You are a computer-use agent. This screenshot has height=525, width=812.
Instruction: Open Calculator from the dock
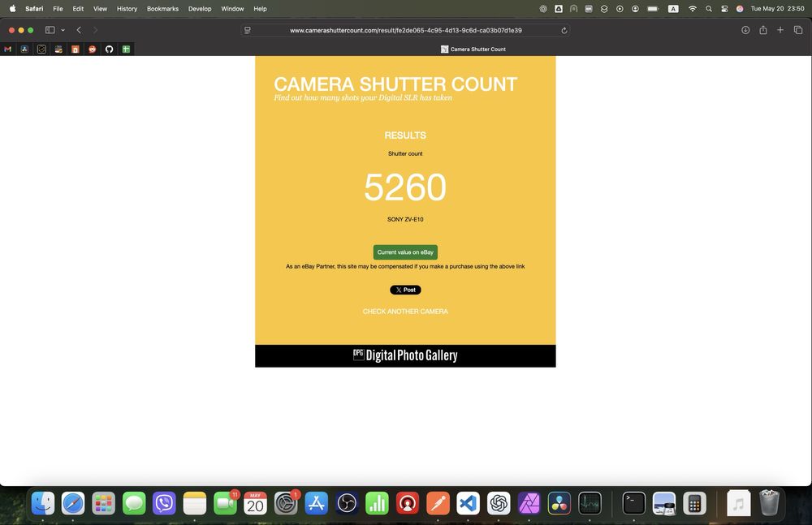point(694,503)
